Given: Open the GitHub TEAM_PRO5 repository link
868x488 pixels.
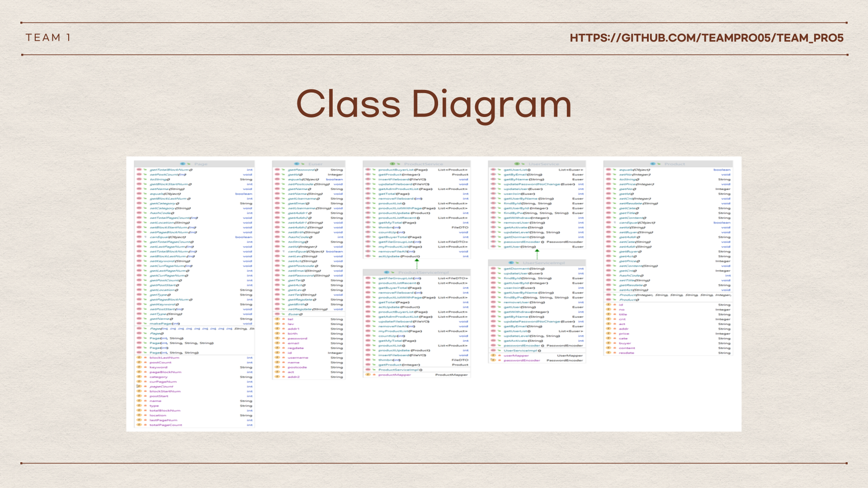Looking at the screenshot, I should pos(706,38).
